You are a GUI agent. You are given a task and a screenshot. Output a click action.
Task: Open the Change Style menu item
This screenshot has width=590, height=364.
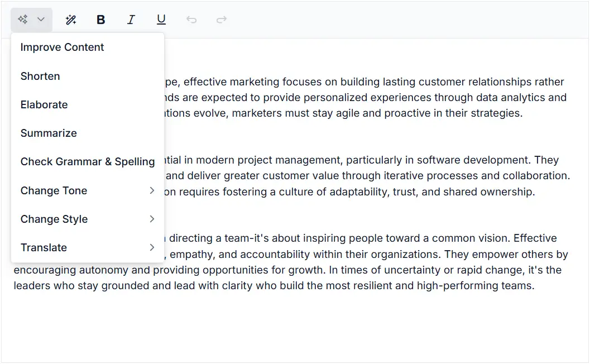[54, 219]
